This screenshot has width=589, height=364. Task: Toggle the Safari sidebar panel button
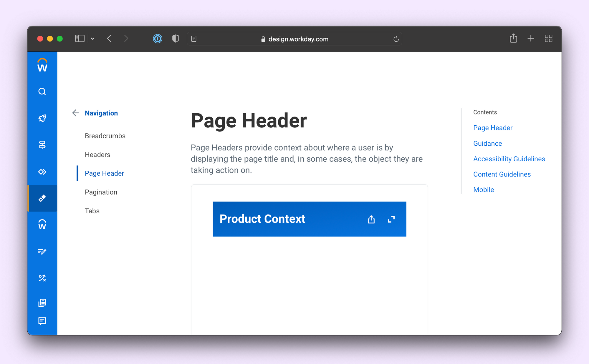coord(80,39)
